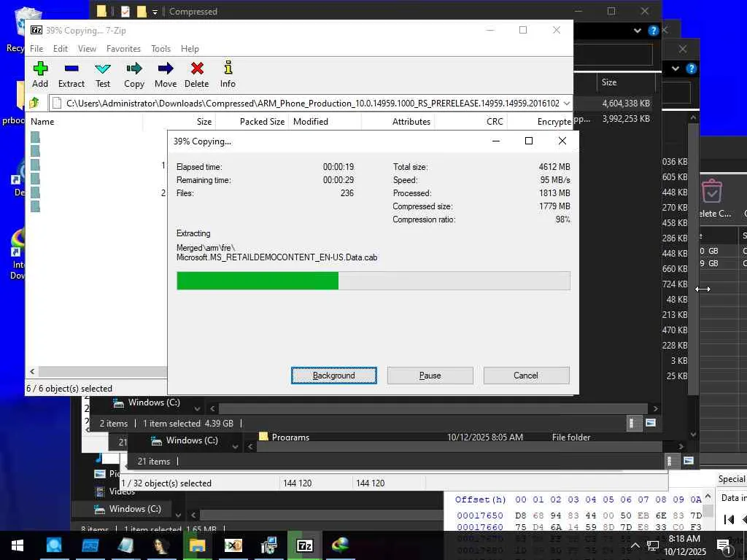Expand the Explorer ribbon chevron
This screenshot has height=560, width=747.
tap(638, 31)
